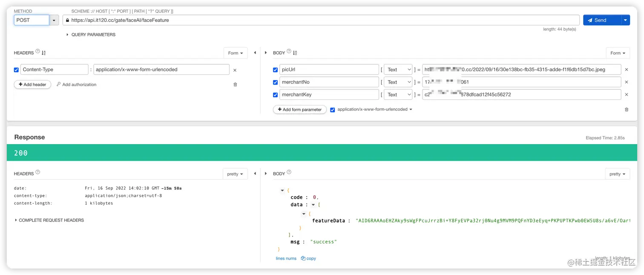Collapse the root JSON object
The height and width of the screenshot is (275, 644).
click(282, 190)
